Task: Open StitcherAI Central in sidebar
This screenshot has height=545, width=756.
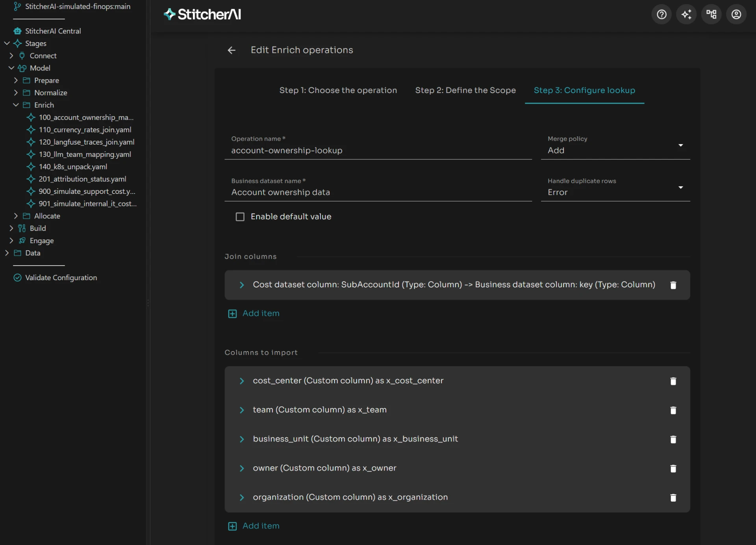Action: tap(53, 31)
